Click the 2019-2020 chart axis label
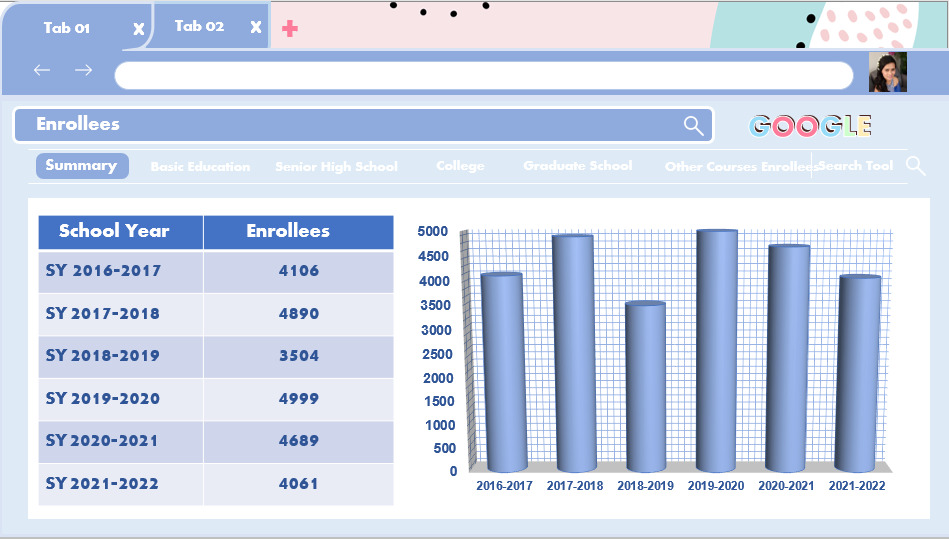The width and height of the screenshot is (949, 539). pos(716,486)
